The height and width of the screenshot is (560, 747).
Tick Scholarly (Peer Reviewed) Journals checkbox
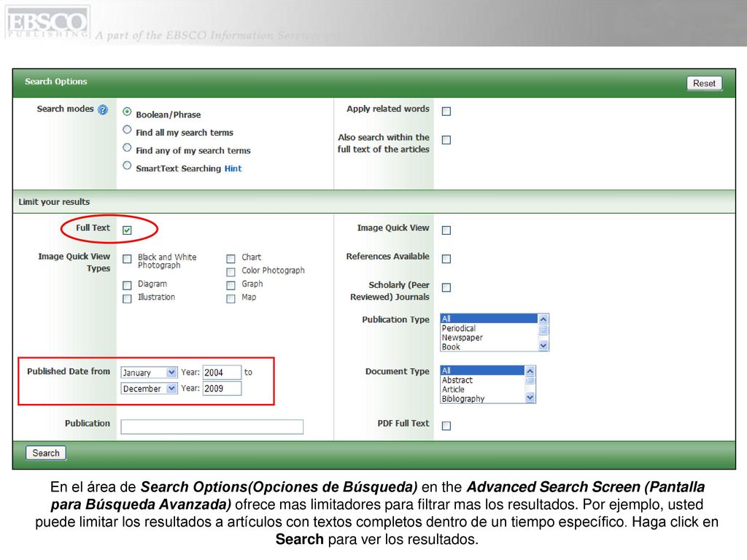click(446, 287)
